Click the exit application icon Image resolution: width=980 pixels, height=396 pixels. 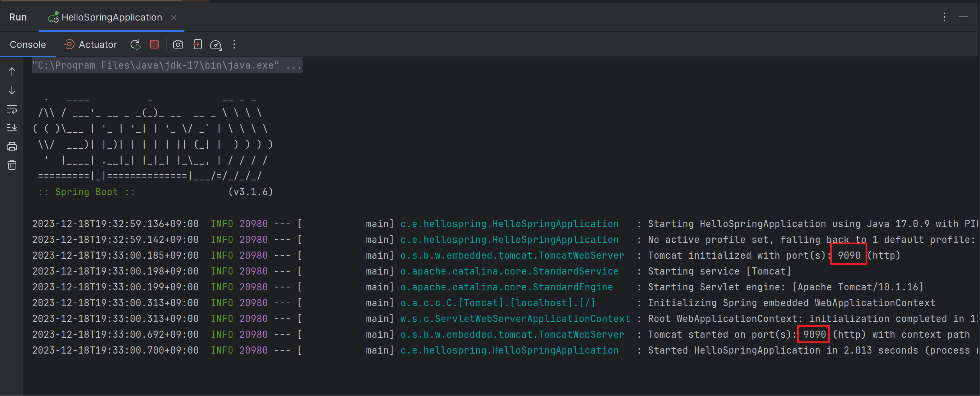point(197,45)
